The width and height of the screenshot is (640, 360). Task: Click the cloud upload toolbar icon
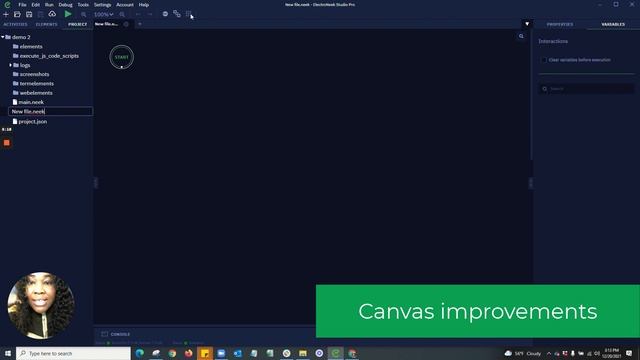[x=52, y=14]
